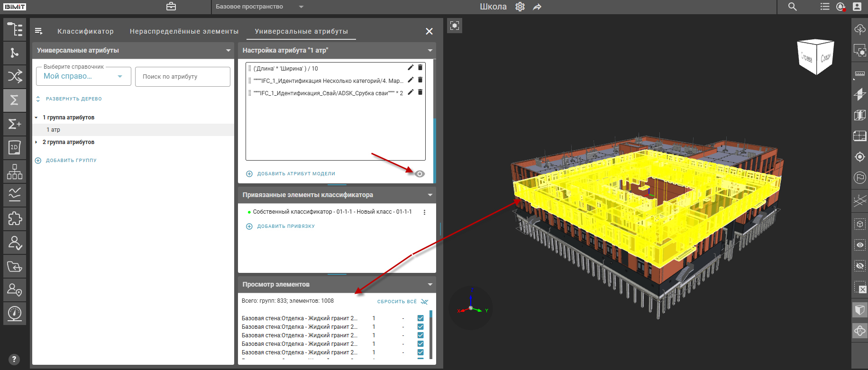Viewport: 868px width, 370px height.
Task: Uncheck the first Базовая стена element checkbox
Action: point(420,318)
